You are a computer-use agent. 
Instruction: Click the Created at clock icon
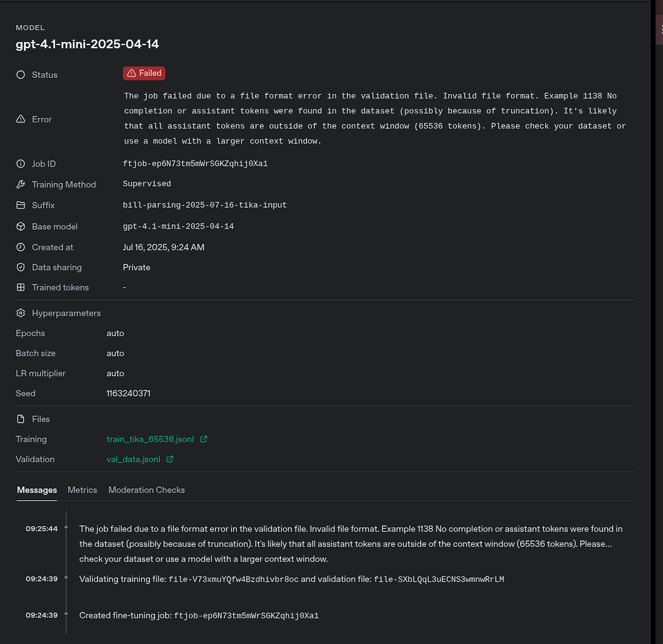(x=20, y=247)
